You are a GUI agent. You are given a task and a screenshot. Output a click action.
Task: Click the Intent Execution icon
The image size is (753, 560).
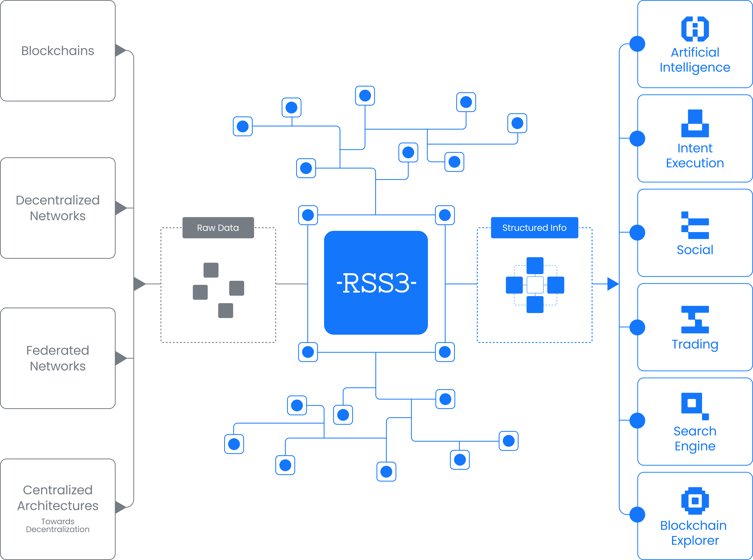695,123
